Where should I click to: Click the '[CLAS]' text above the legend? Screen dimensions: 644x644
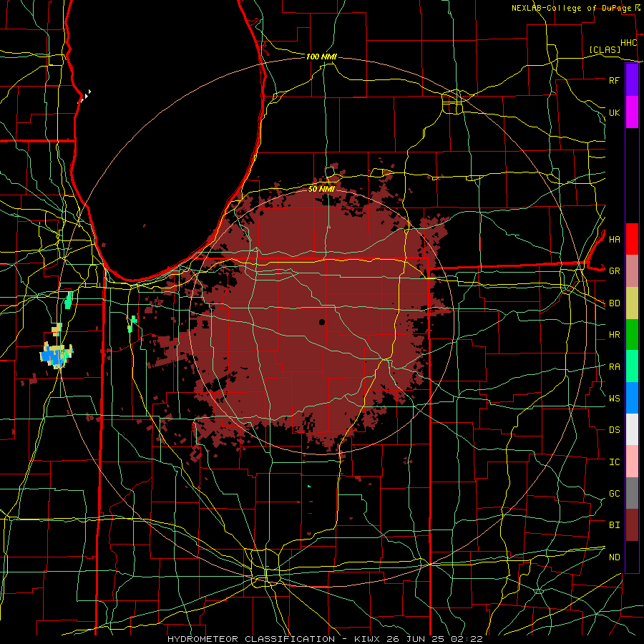pyautogui.click(x=605, y=49)
